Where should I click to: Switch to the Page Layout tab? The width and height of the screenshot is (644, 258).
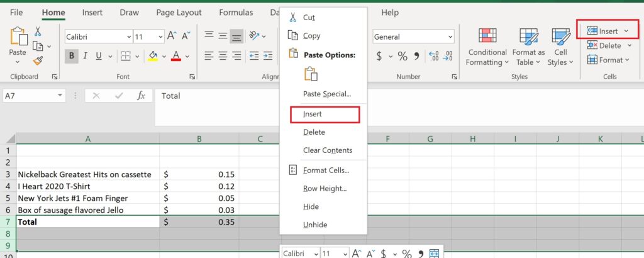pyautogui.click(x=179, y=13)
